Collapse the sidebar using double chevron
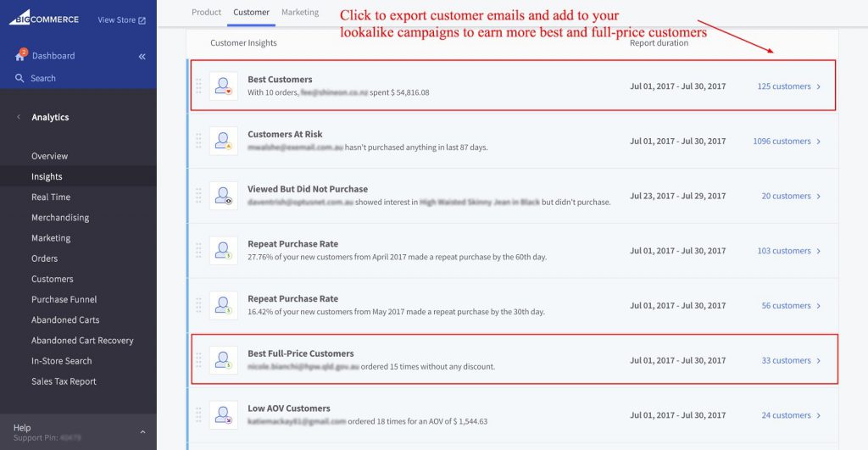This screenshot has height=450, width=868. [x=142, y=57]
